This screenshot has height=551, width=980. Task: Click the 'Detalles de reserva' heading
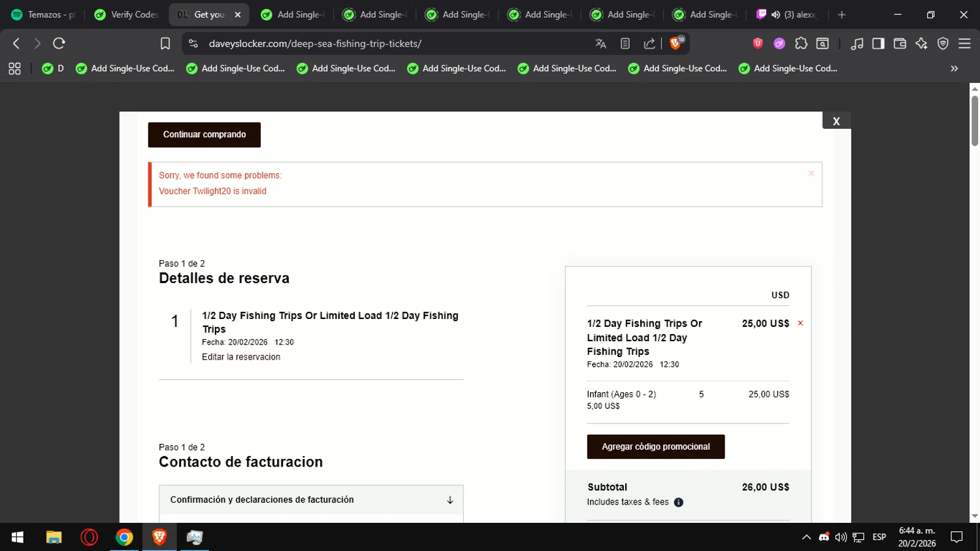click(224, 278)
